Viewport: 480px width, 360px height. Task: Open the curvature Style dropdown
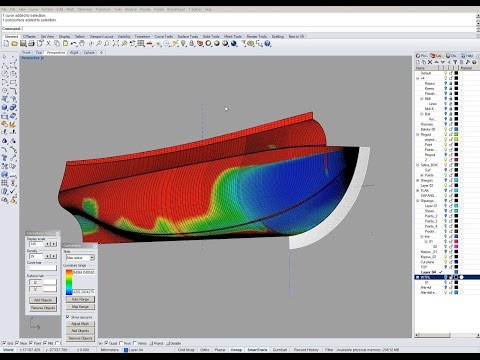(x=80, y=258)
